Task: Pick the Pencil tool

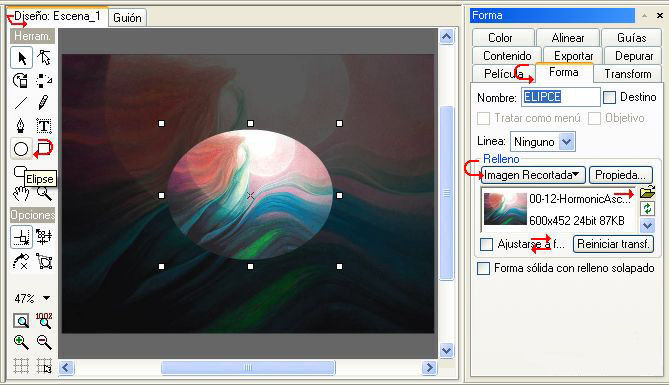Action: (x=44, y=102)
